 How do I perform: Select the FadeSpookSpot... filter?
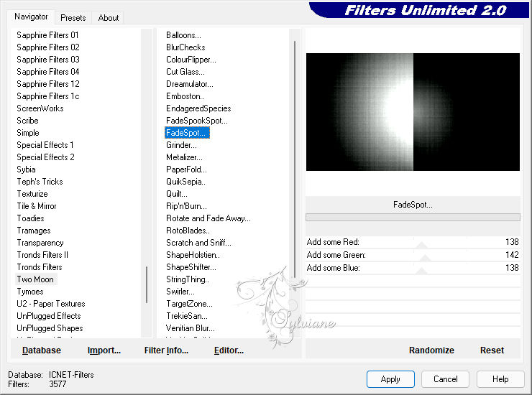click(197, 121)
